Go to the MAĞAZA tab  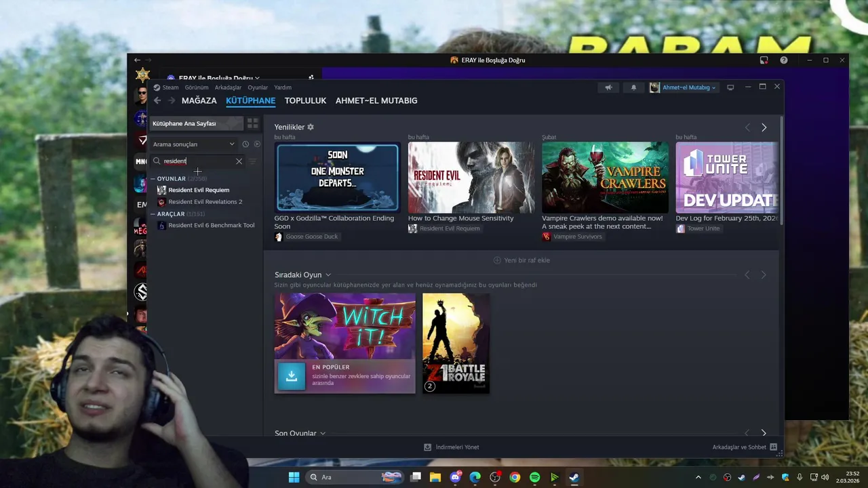click(x=199, y=100)
